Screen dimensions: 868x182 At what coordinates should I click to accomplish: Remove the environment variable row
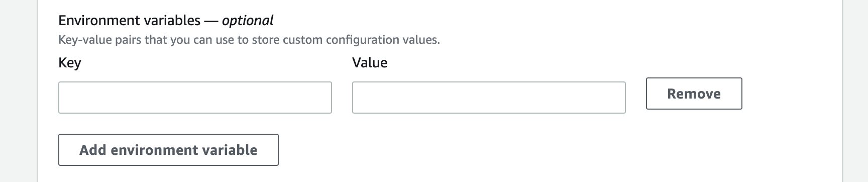(694, 94)
